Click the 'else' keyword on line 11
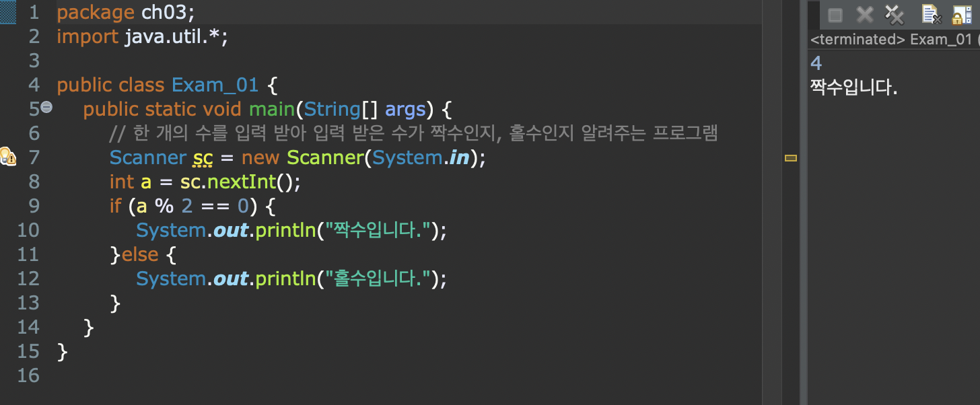The height and width of the screenshot is (405, 980). (140, 254)
